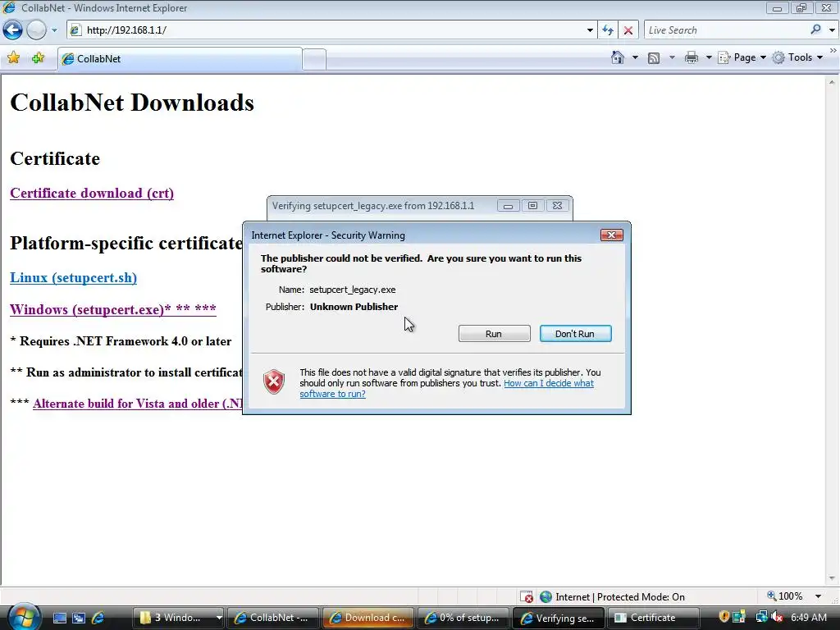Click the muted volume tray icon

pyautogui.click(x=777, y=617)
